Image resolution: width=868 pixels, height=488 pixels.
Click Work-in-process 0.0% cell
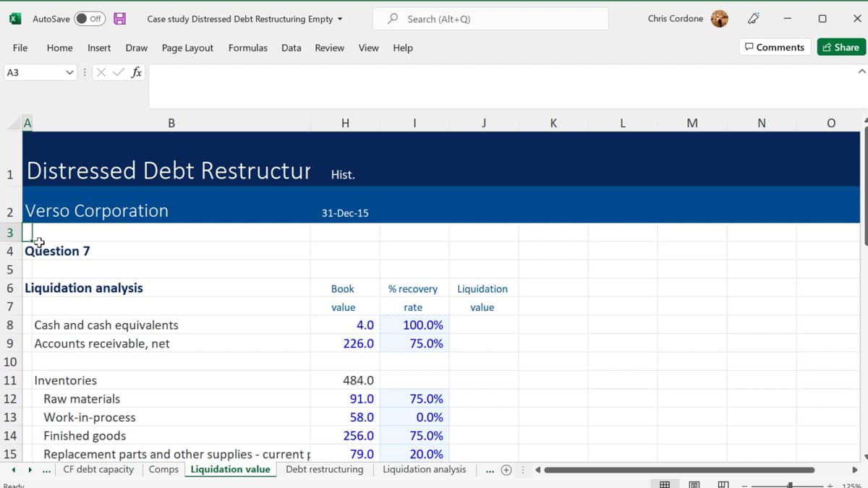(x=414, y=417)
